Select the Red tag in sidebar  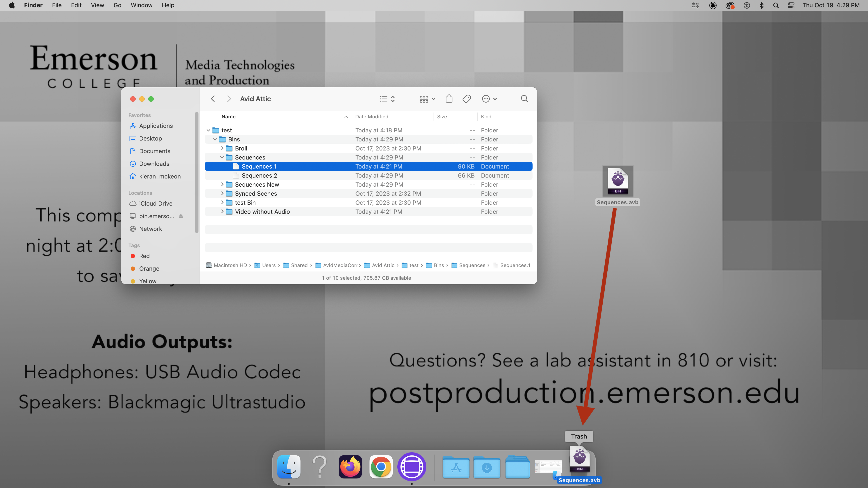click(x=144, y=256)
